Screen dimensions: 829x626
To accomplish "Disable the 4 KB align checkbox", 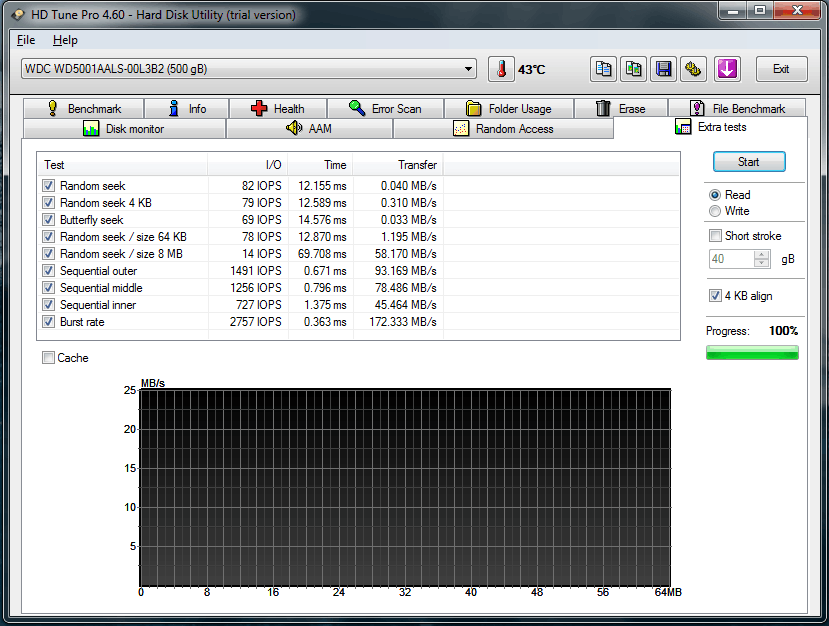I will point(715,296).
